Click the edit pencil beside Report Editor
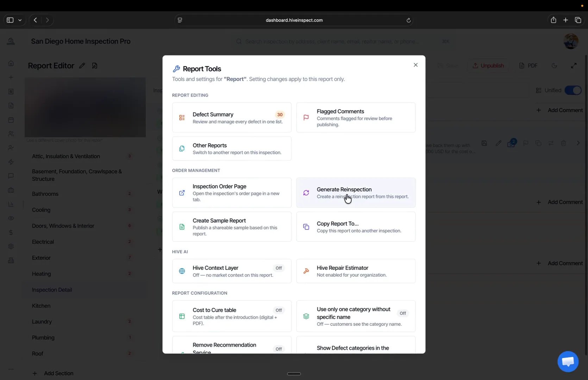The image size is (588, 380). (82, 66)
